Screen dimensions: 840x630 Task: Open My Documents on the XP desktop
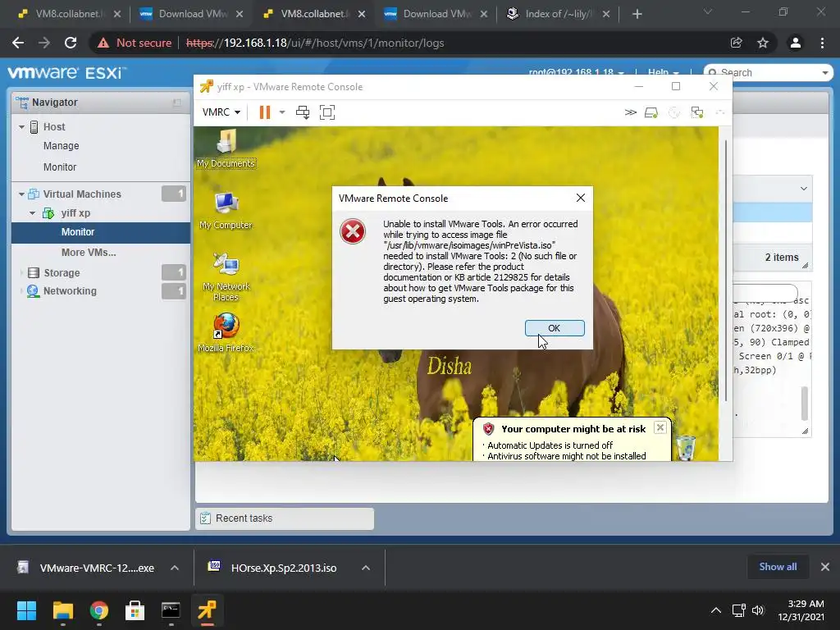pos(226,148)
